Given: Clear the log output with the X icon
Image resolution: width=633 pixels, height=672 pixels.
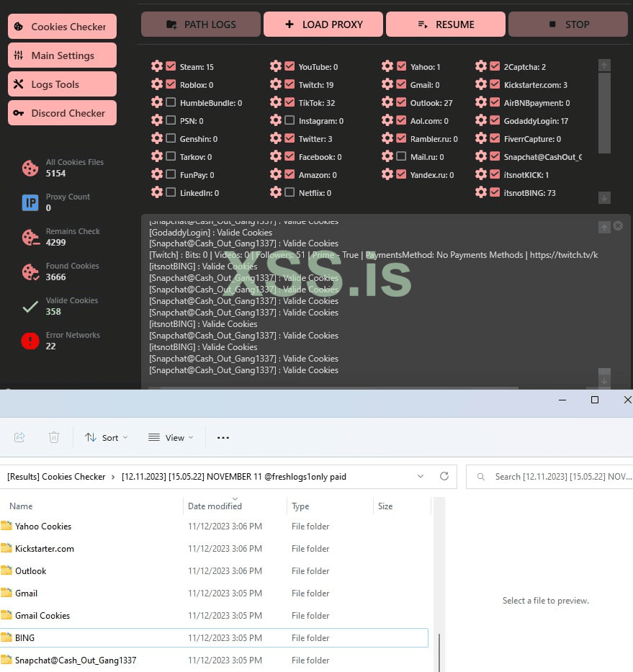Looking at the screenshot, I should coord(618,226).
